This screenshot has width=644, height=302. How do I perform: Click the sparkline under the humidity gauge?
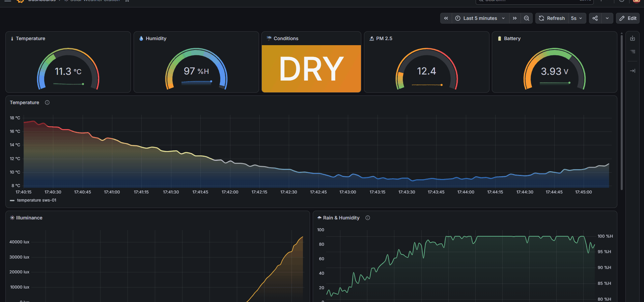click(x=197, y=82)
